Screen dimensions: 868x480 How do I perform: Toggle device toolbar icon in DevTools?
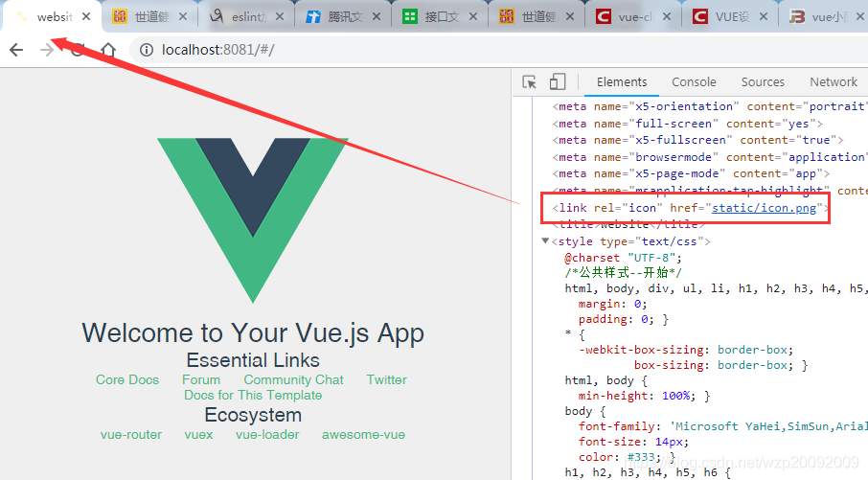[x=558, y=82]
